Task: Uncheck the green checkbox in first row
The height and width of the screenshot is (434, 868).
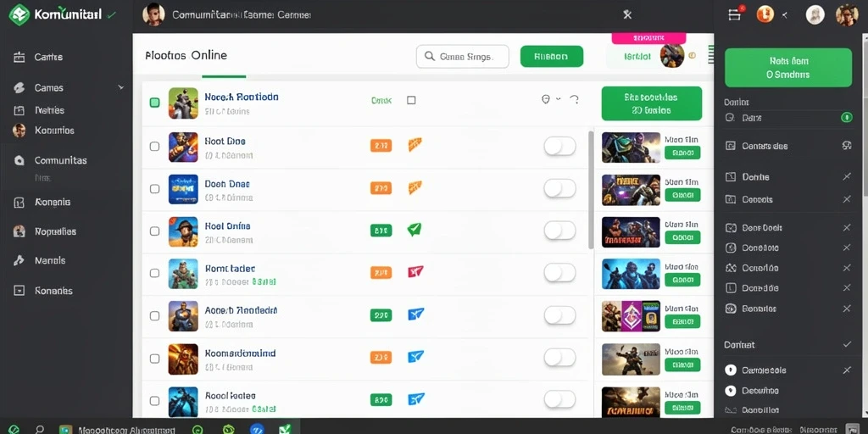Action: 155,103
